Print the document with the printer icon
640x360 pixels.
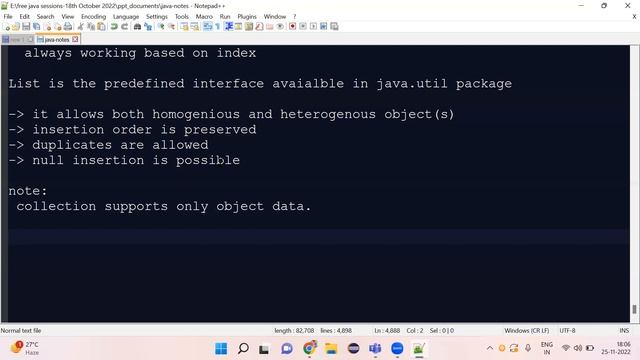click(68, 27)
